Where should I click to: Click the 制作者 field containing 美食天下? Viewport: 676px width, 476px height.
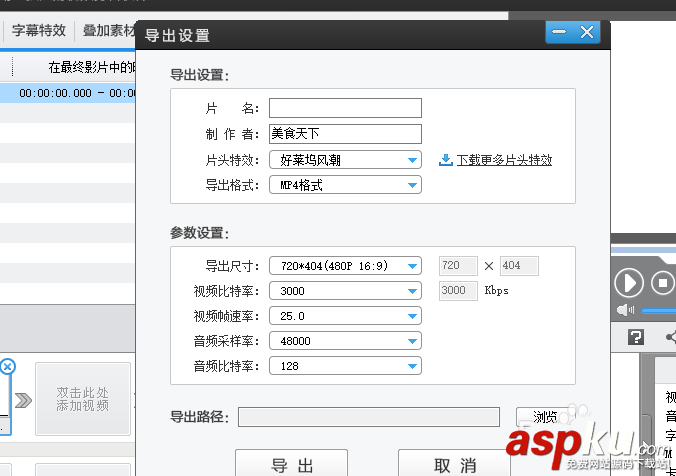pos(345,134)
